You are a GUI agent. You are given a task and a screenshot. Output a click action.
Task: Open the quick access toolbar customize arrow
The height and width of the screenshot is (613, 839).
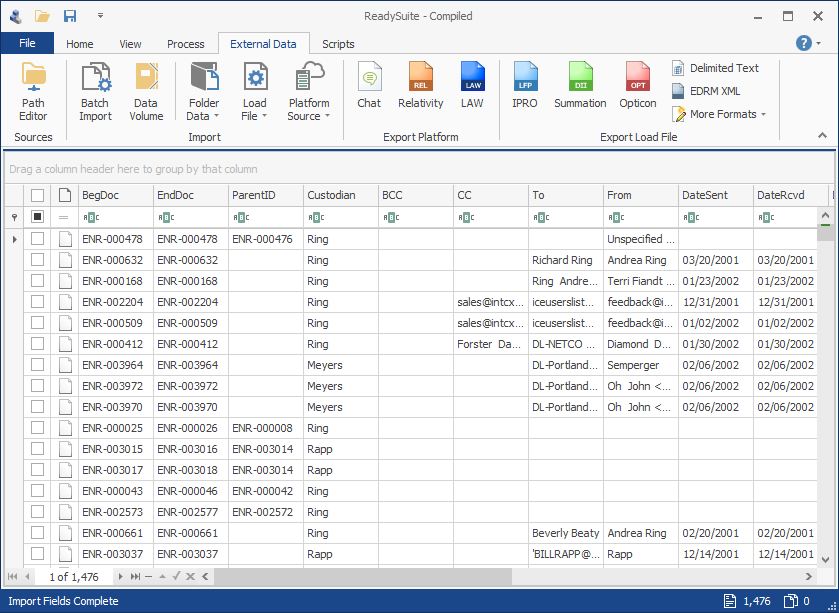100,16
